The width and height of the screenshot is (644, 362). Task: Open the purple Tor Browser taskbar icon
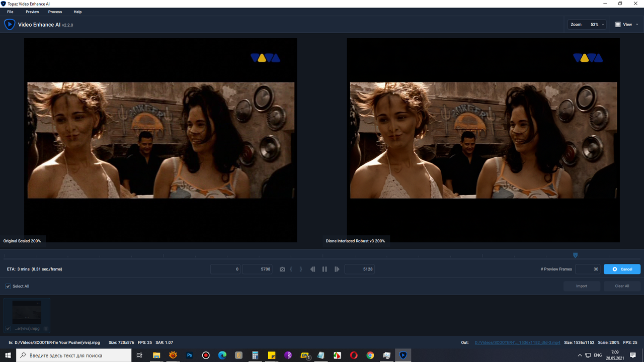point(288,355)
